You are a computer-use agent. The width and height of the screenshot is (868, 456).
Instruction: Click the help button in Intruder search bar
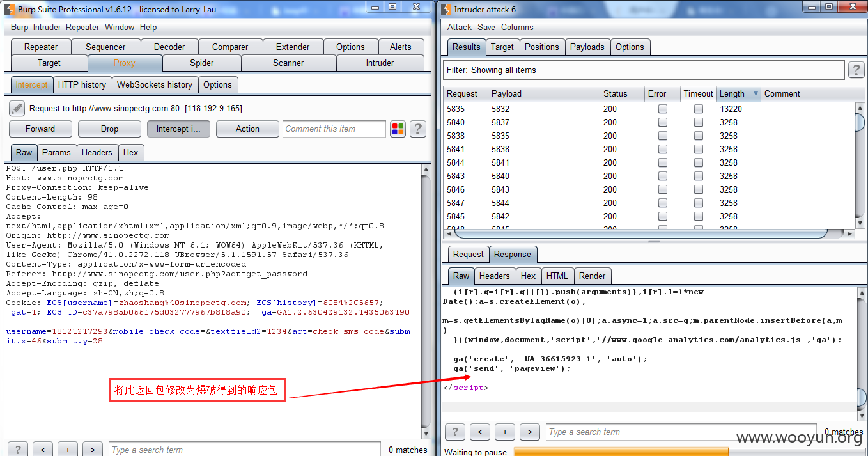point(454,432)
